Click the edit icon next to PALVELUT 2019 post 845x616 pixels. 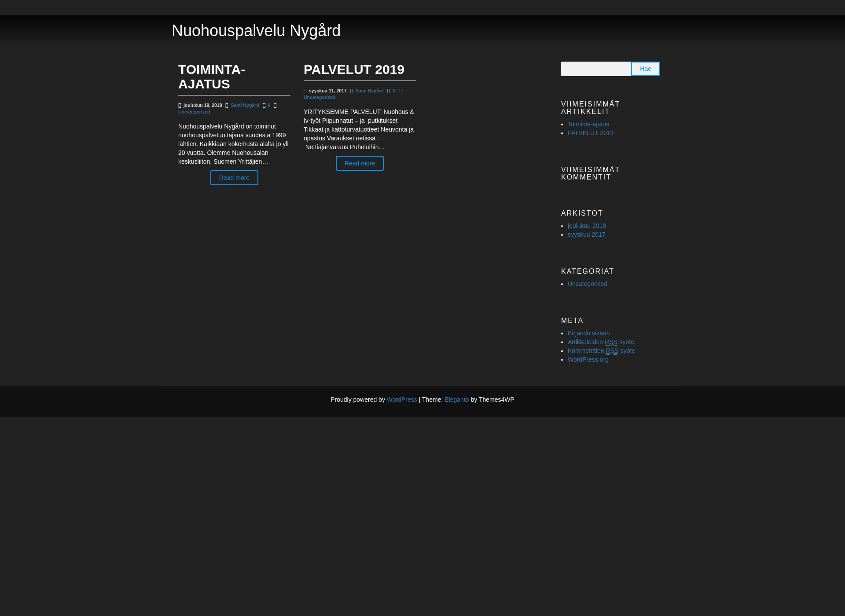click(400, 91)
